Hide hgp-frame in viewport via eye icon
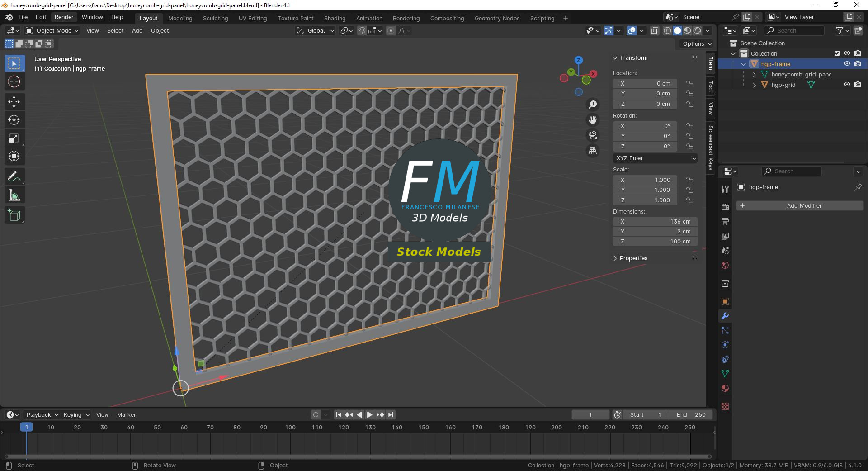Image resolution: width=868 pixels, height=471 pixels. pos(847,64)
